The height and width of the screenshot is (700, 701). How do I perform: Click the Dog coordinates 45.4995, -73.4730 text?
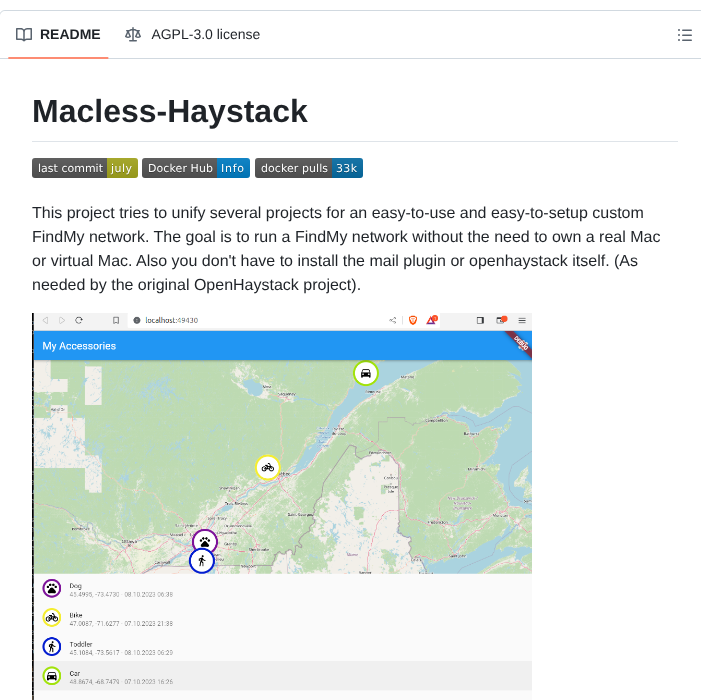[x=94, y=595]
